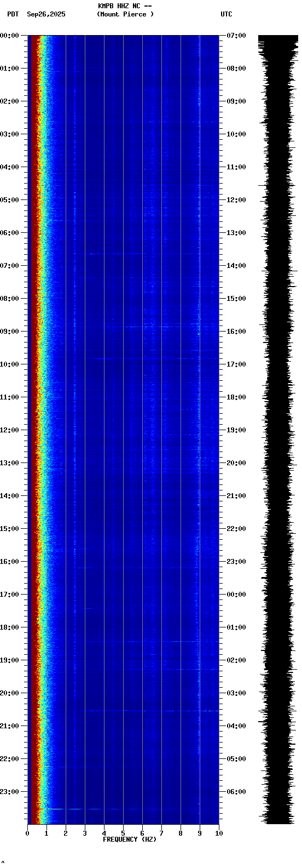Select the 16:00 label on PDT axis
The height and width of the screenshot is (868, 302).
coord(10,562)
